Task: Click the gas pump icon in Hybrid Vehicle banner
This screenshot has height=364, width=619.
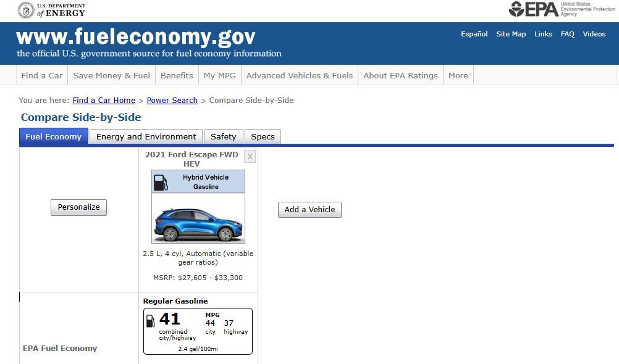Action: (x=161, y=182)
